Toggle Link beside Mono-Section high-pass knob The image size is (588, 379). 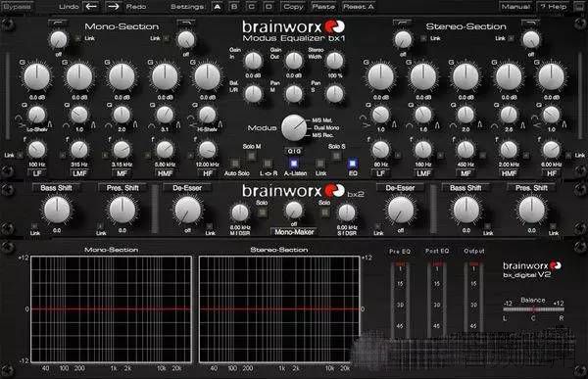(77, 38)
